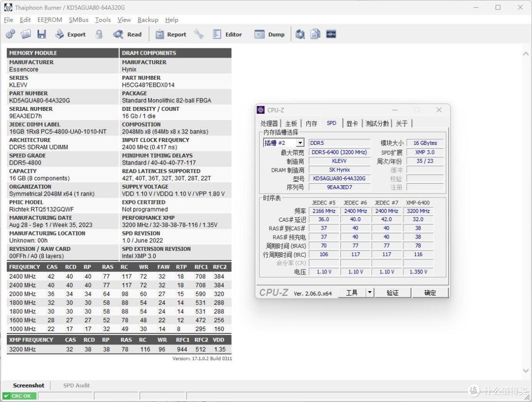Switch to CPU-Z 处理器 tab
Viewport: 532px width, 402px height.
point(269,124)
